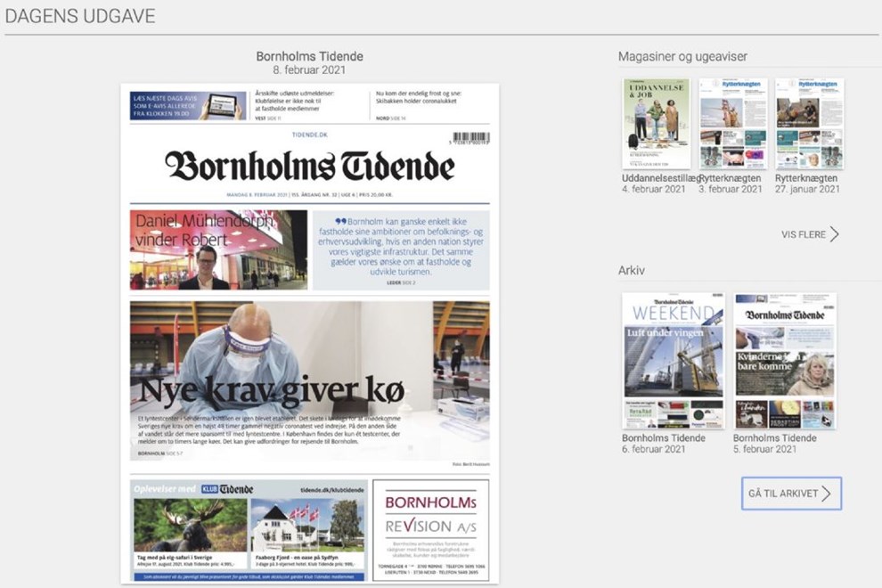
Task: Open the Uddannelsestillæg magazine cover
Action: coord(656,124)
